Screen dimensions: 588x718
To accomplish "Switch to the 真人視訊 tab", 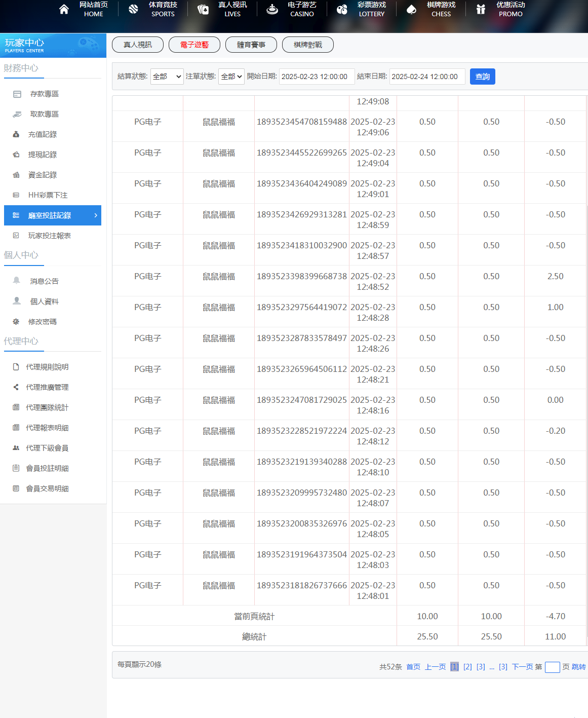I will click(138, 45).
